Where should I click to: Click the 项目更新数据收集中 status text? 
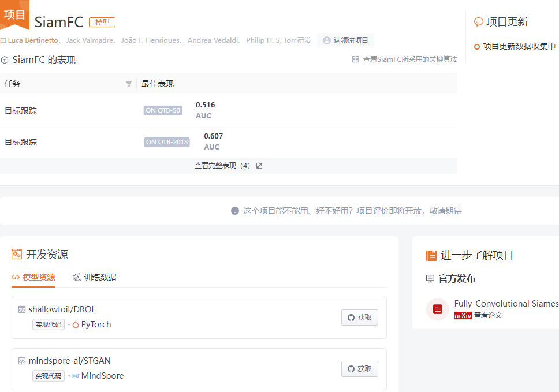[x=519, y=46]
